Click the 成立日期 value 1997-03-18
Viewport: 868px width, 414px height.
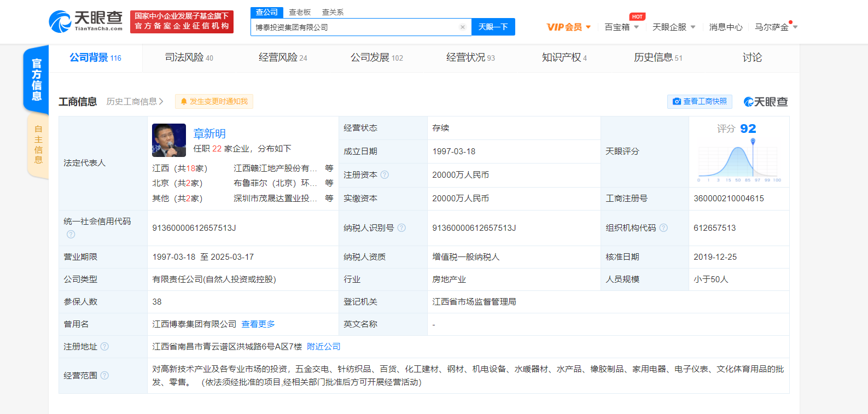(454, 151)
